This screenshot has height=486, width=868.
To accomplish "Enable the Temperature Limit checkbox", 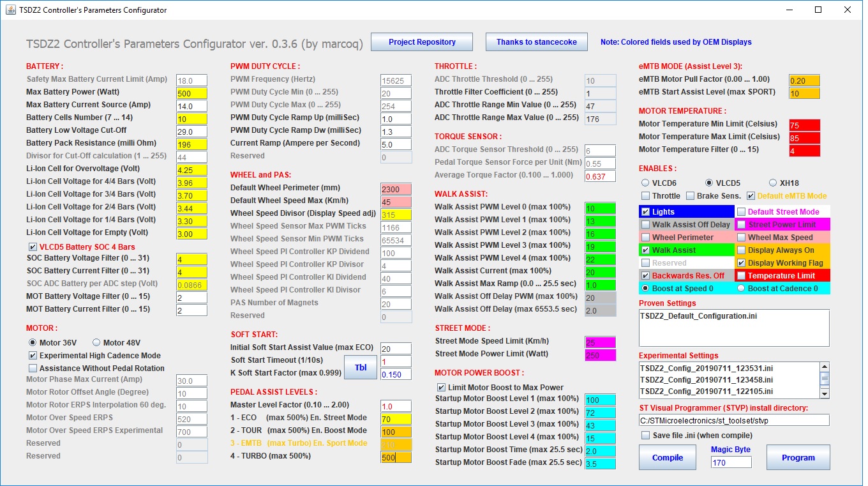I will coord(742,275).
